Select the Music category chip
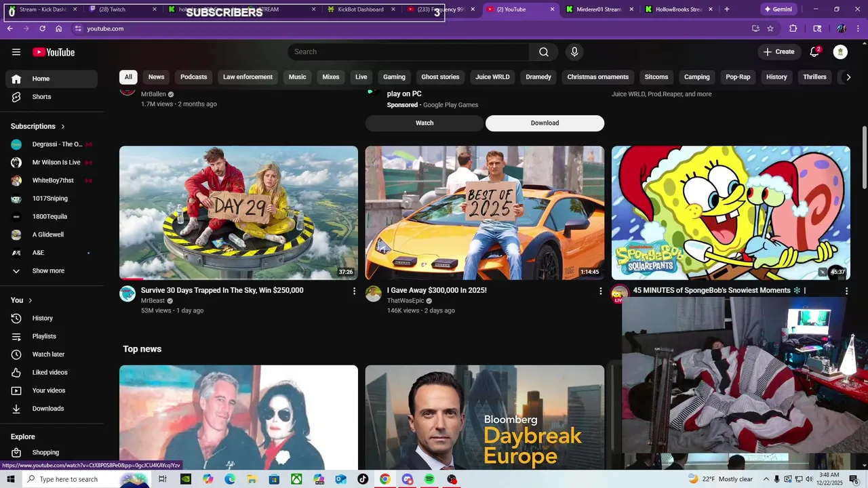This screenshot has width=868, height=488. [x=298, y=77]
